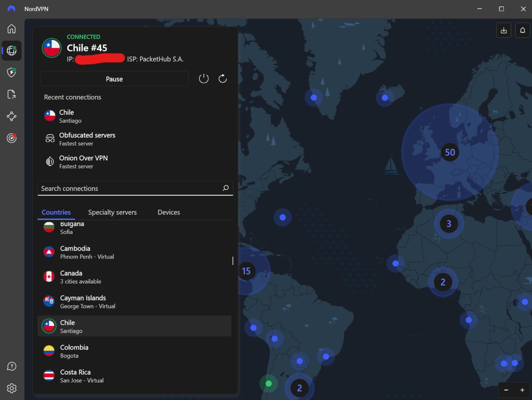The image size is (532, 400).
Task: Click the Search connections field
Action: (x=131, y=188)
